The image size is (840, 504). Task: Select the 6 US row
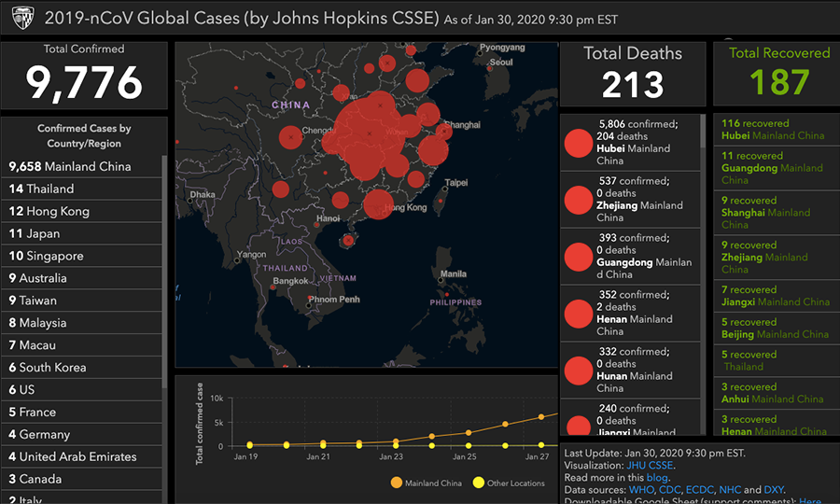[x=81, y=390]
